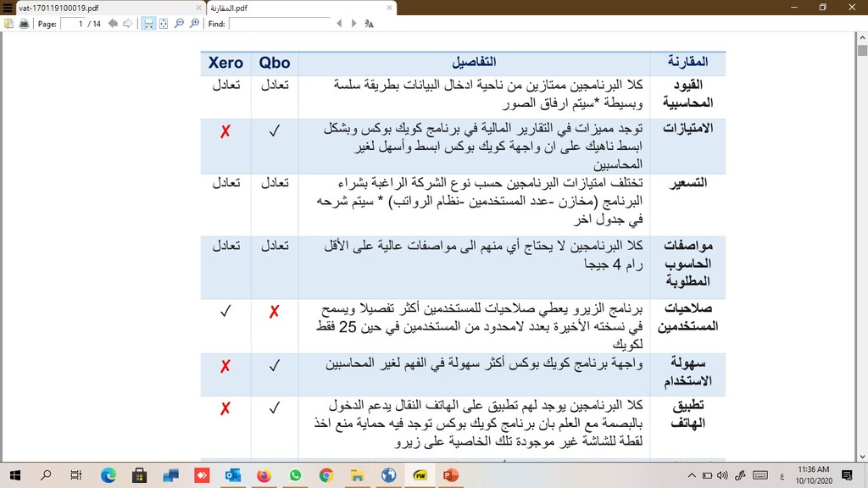Click the SumatraPDF taskbar icon
Viewport: 868px width, 488px height.
[x=420, y=475]
